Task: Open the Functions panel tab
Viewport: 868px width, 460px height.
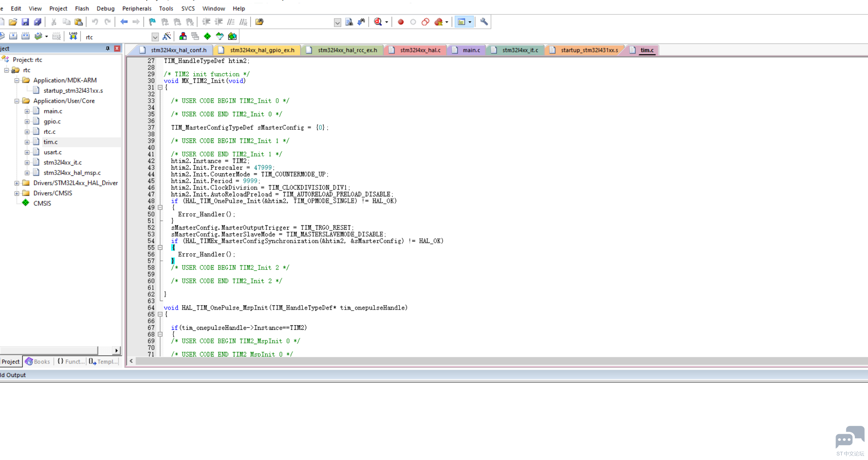Action: click(x=71, y=361)
